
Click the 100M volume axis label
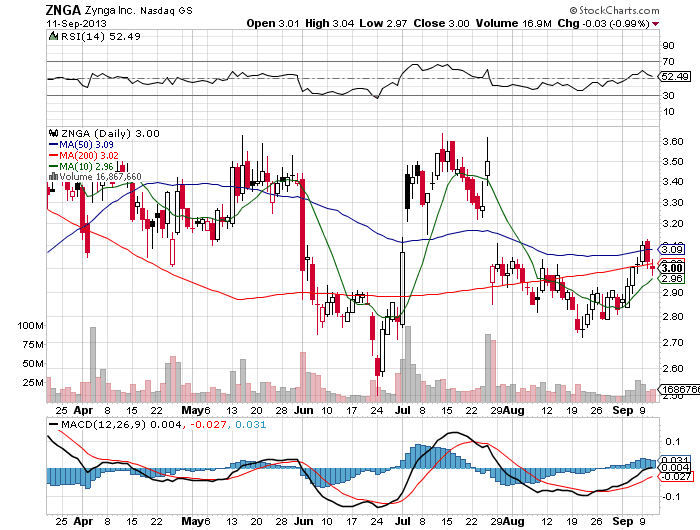tap(30, 326)
